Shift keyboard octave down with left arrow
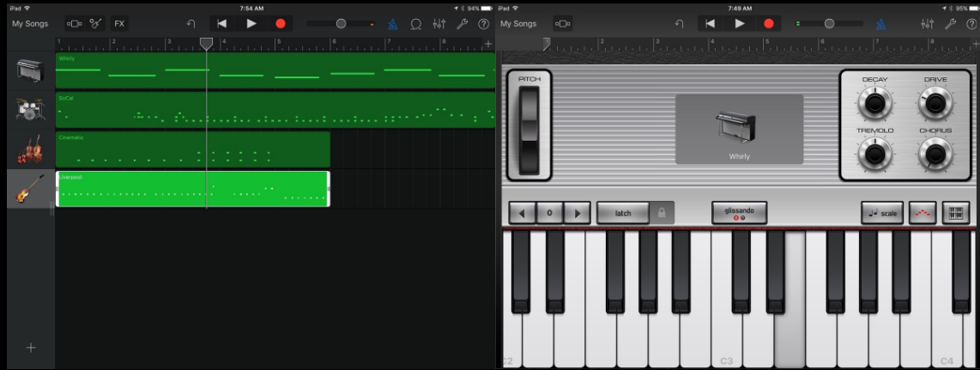 pyautogui.click(x=522, y=213)
